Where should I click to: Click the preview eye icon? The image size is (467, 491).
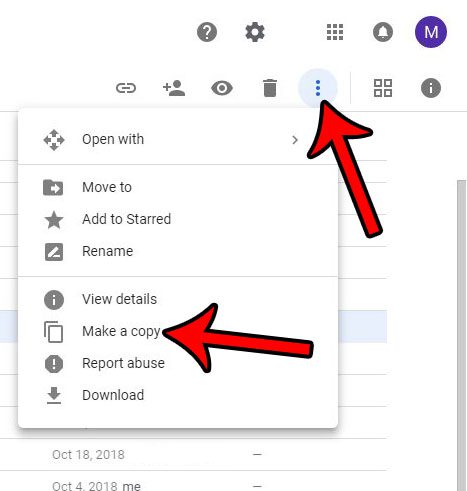point(222,88)
